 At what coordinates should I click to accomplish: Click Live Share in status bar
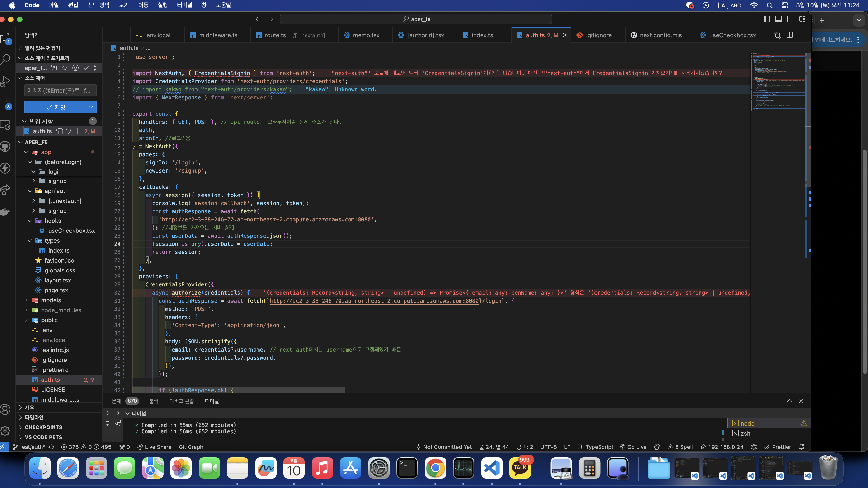click(154, 447)
